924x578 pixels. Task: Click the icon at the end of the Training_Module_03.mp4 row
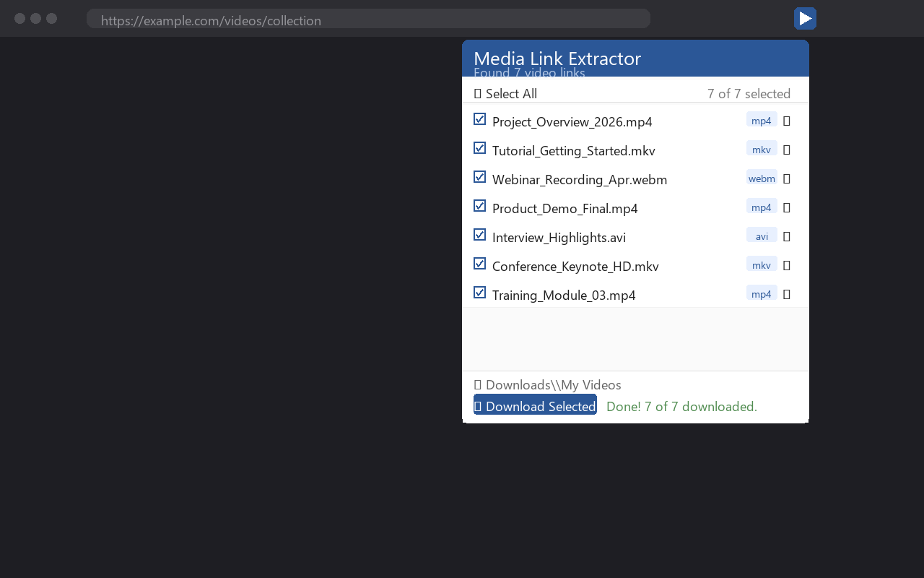(787, 294)
